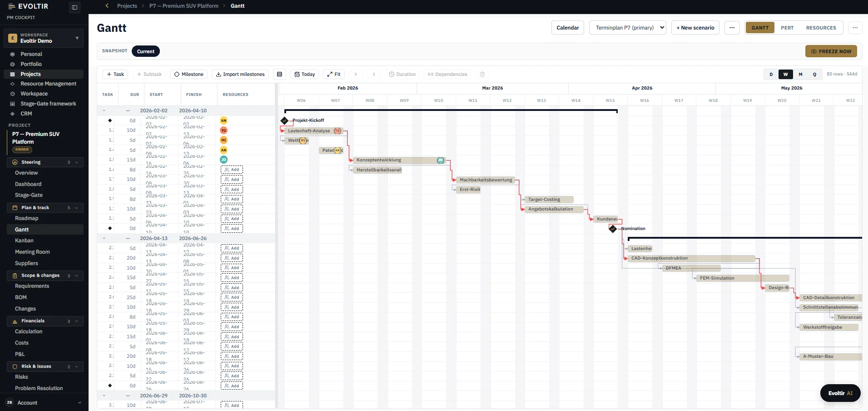
Task: Switch zoom to Week view (W)
Action: pos(785,74)
